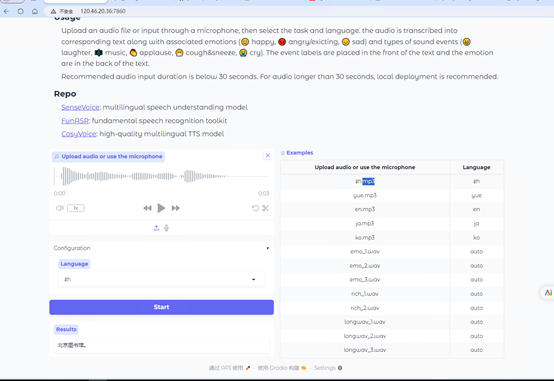Open the Gradio footer link
Image resolution: width=554 pixels, height=381 pixels.
tap(282, 368)
